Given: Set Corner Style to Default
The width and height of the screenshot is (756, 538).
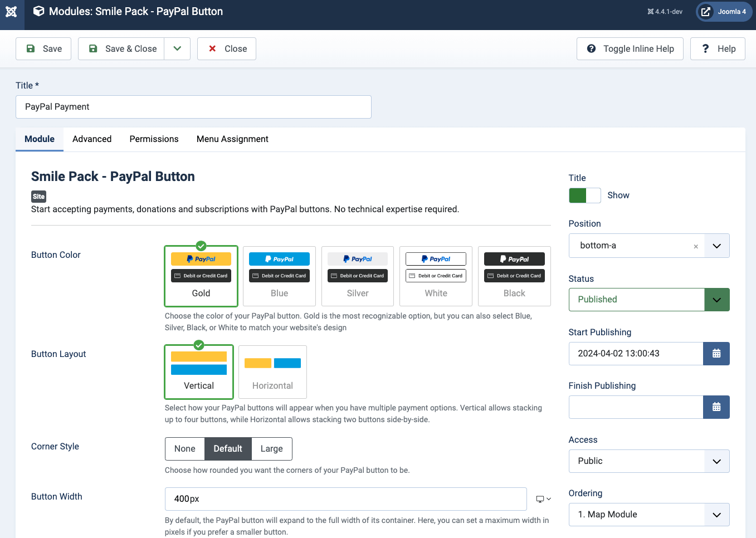Looking at the screenshot, I should (228, 449).
